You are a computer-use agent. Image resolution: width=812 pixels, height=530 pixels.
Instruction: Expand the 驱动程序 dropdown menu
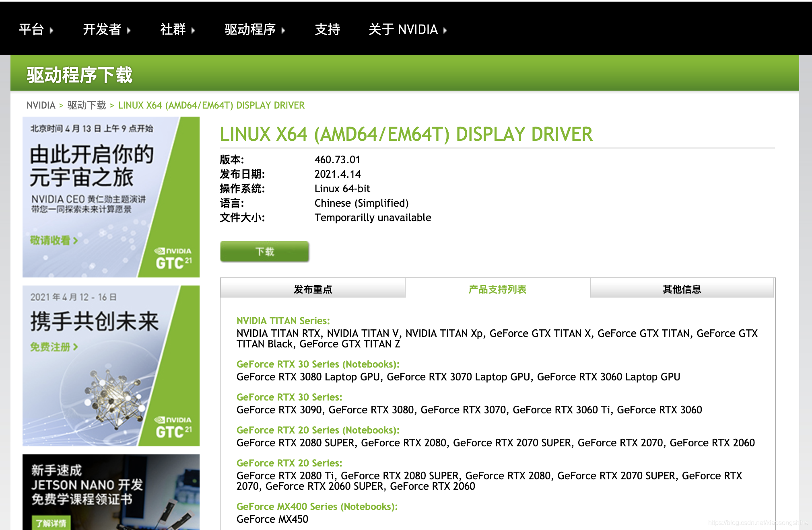249,29
